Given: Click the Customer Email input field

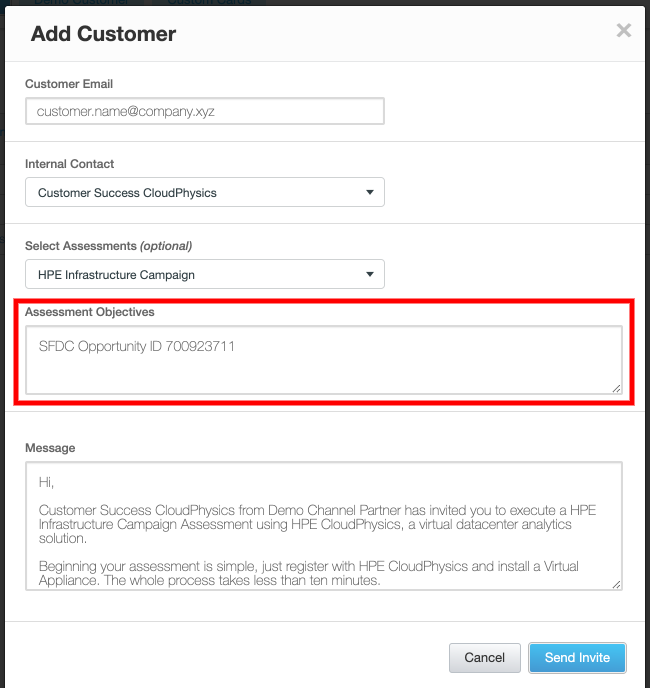Looking at the screenshot, I should click(204, 111).
